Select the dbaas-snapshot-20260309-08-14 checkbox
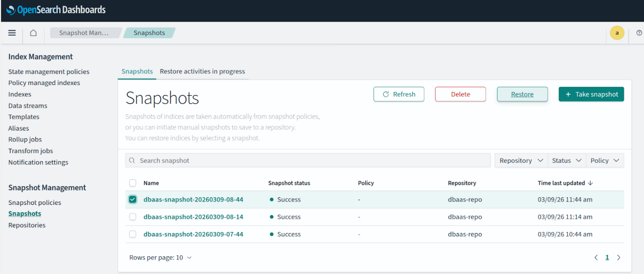 click(x=133, y=217)
